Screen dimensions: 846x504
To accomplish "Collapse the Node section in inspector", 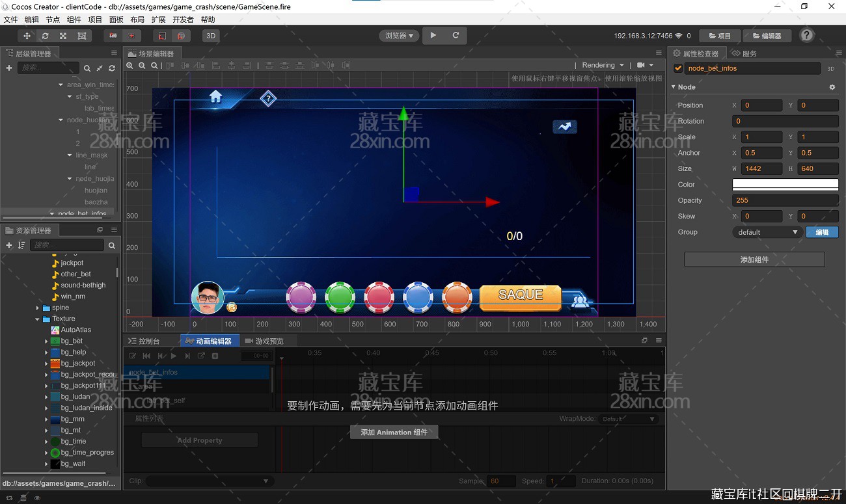I will [674, 86].
